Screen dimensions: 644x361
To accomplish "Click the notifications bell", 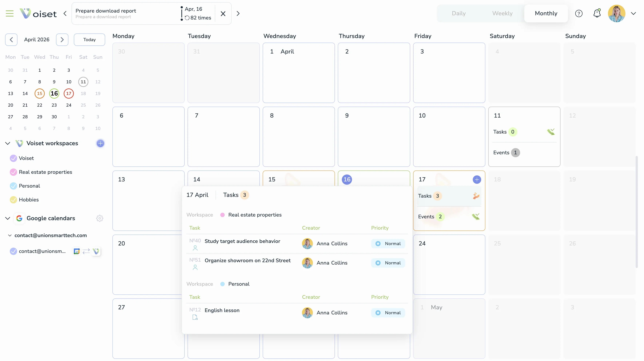I will [597, 13].
